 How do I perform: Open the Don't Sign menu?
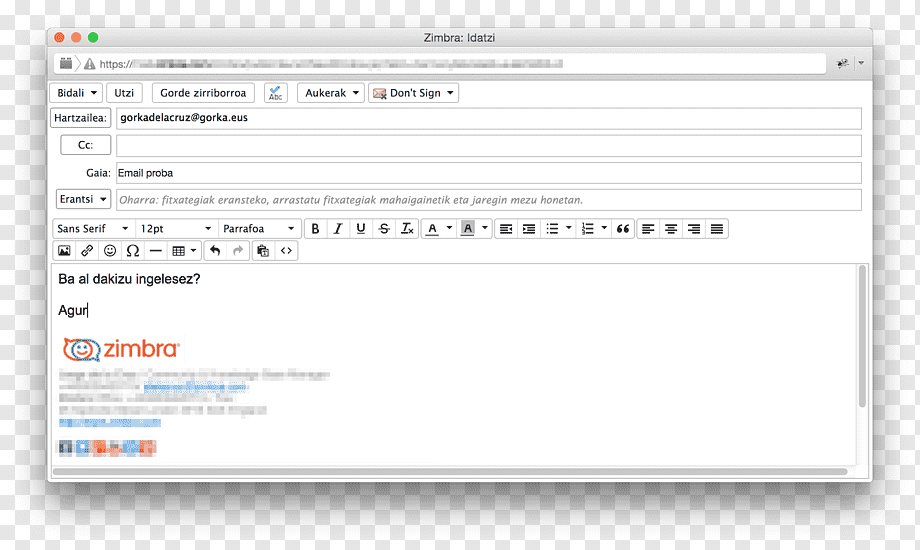413,93
